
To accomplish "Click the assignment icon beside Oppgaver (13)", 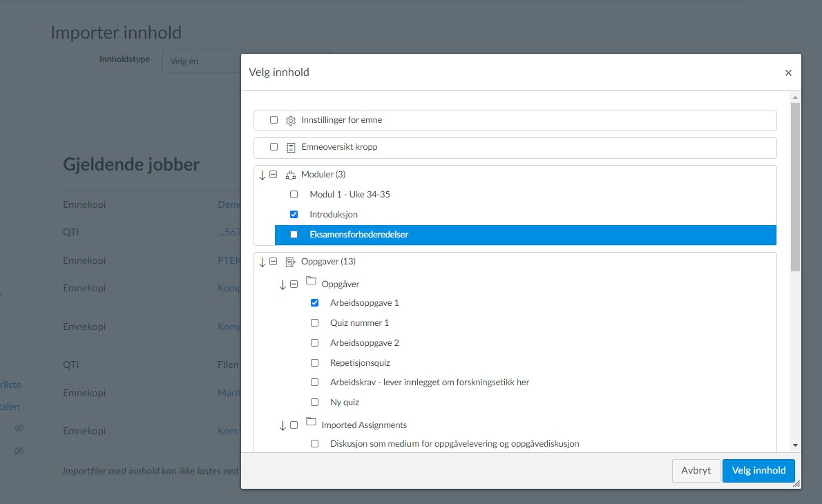I will pos(290,262).
